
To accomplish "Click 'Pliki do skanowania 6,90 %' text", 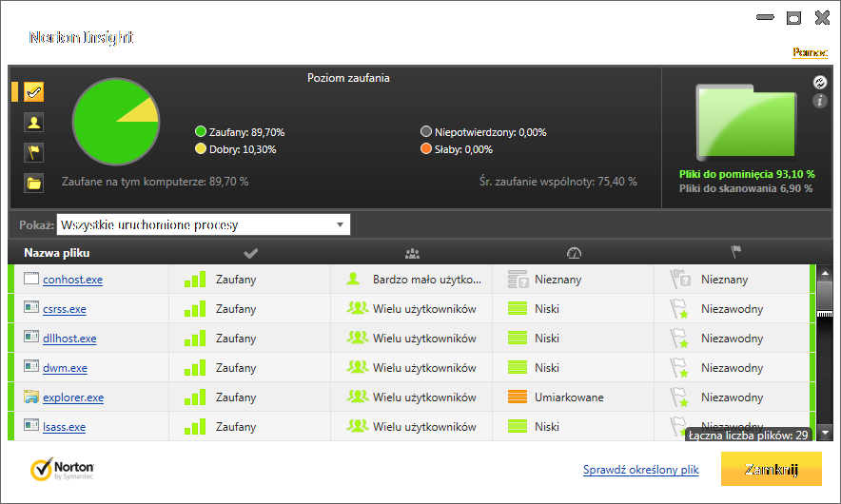I will (x=746, y=188).
